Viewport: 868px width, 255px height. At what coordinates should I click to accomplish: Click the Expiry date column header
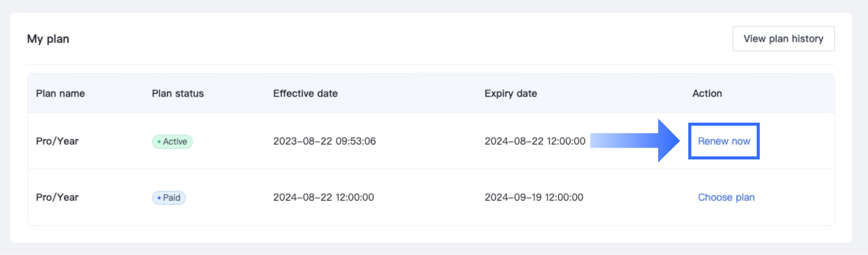coord(511,94)
